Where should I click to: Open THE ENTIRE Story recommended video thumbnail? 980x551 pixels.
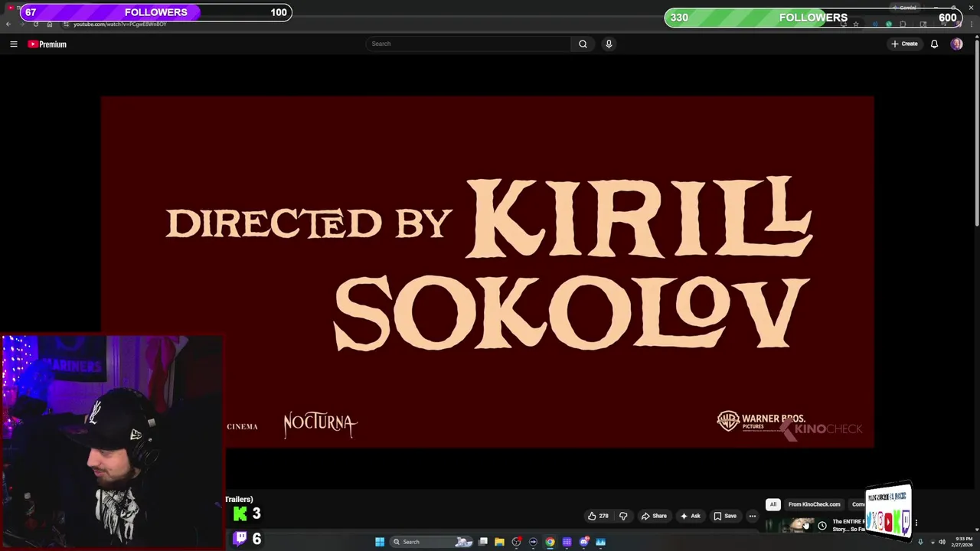coord(791,526)
